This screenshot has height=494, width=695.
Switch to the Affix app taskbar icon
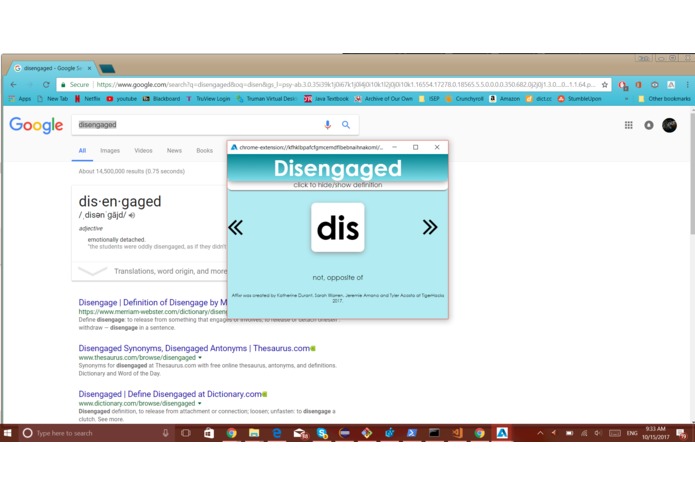click(502, 433)
